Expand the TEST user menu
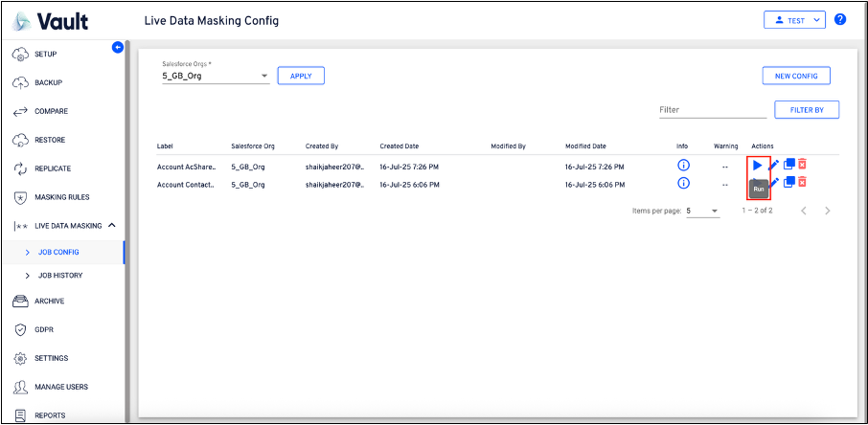Screen dimensions: 868x425 coord(794,19)
